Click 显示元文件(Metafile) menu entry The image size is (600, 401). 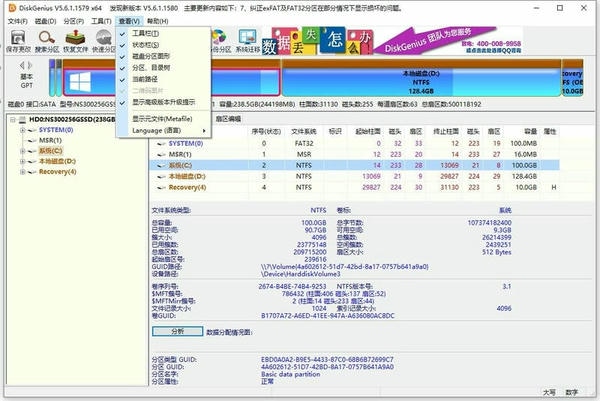(162, 119)
